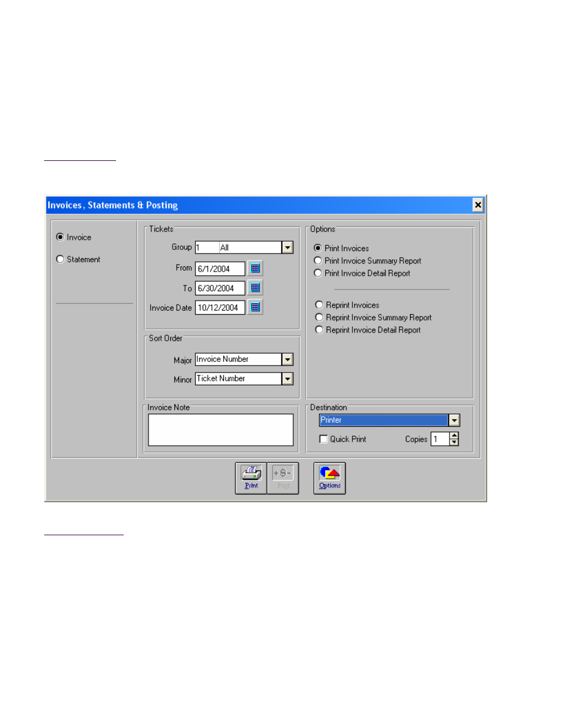Increase Copies with the up arrow
Image resolution: width=562 pixels, height=728 pixels.
pyautogui.click(x=454, y=436)
